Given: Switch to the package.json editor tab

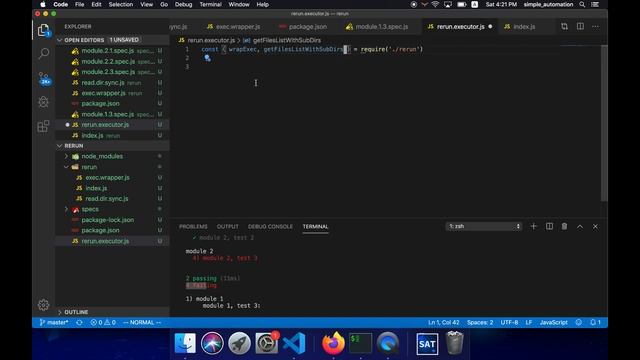Looking at the screenshot, I should (x=303, y=27).
